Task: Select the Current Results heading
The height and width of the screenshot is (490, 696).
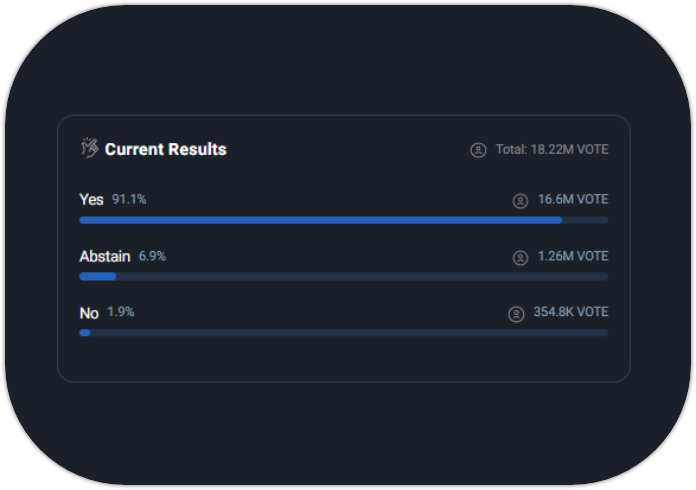Action: (165, 149)
